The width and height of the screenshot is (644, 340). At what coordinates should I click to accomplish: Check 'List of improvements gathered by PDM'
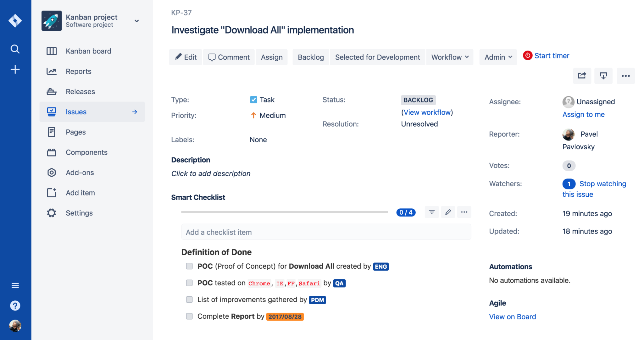[189, 299]
